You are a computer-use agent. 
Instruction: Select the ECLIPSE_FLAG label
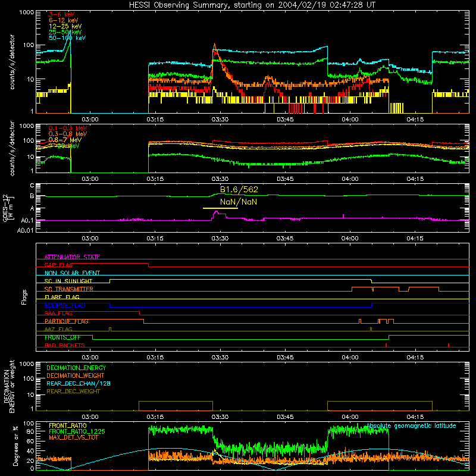click(65, 305)
